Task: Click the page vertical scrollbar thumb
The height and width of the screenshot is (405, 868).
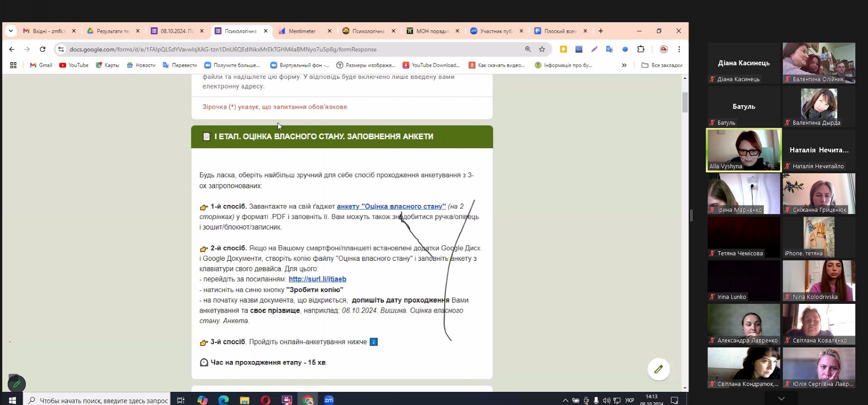Action: [685, 102]
